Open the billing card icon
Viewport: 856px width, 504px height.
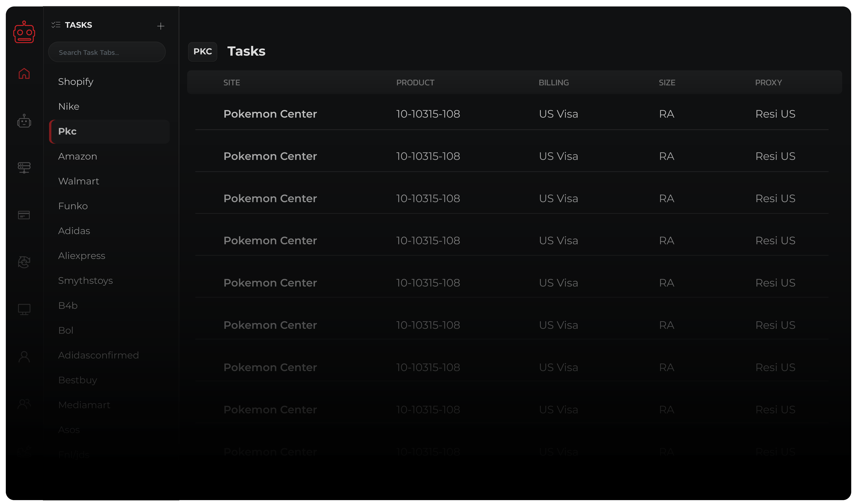point(24,215)
